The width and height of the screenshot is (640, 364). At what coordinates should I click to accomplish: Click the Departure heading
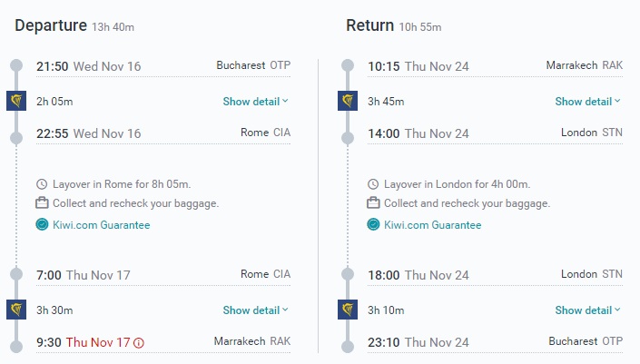coord(51,25)
